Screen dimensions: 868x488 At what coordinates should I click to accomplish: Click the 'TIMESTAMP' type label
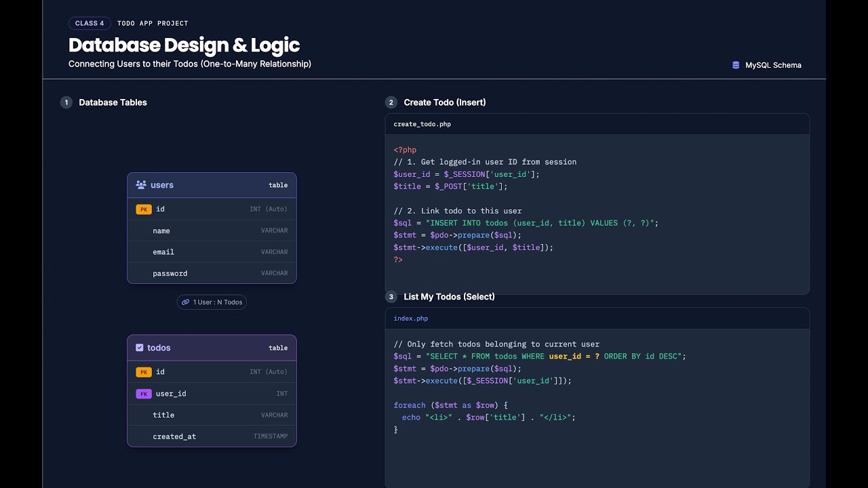(271, 436)
